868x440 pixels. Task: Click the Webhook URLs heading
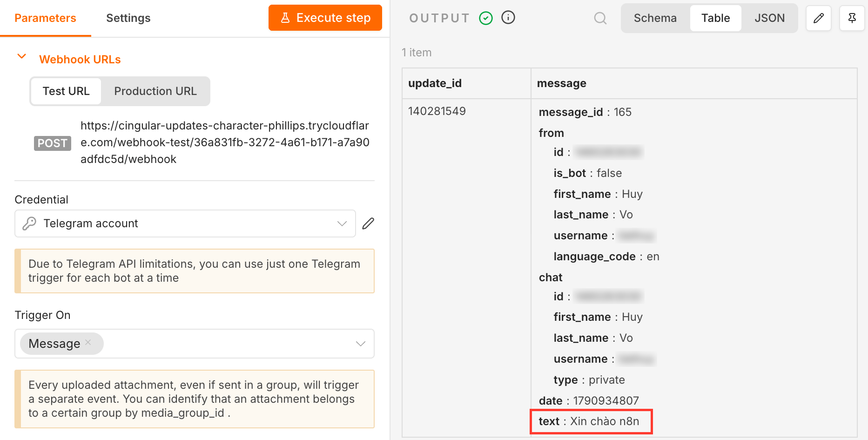point(80,60)
